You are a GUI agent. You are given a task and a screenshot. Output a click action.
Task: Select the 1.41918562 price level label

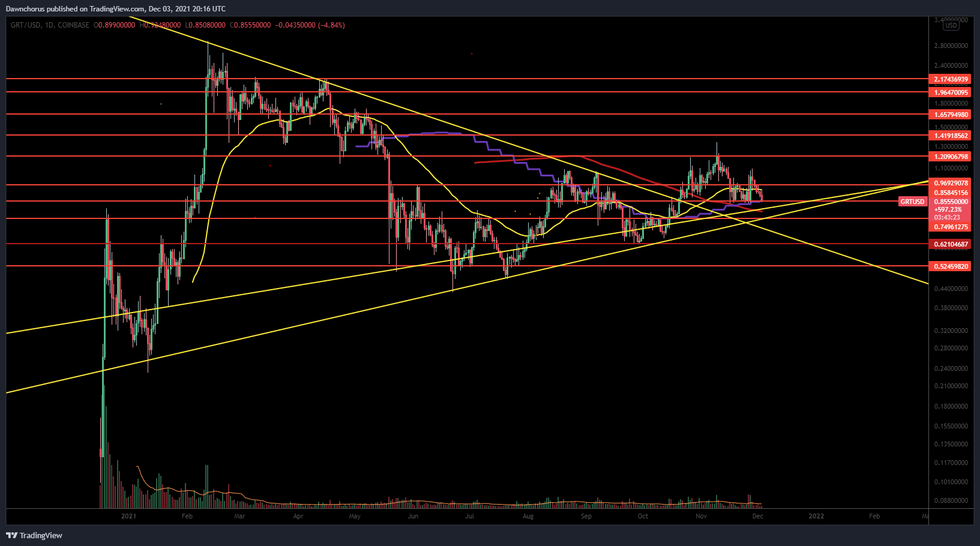pos(950,136)
